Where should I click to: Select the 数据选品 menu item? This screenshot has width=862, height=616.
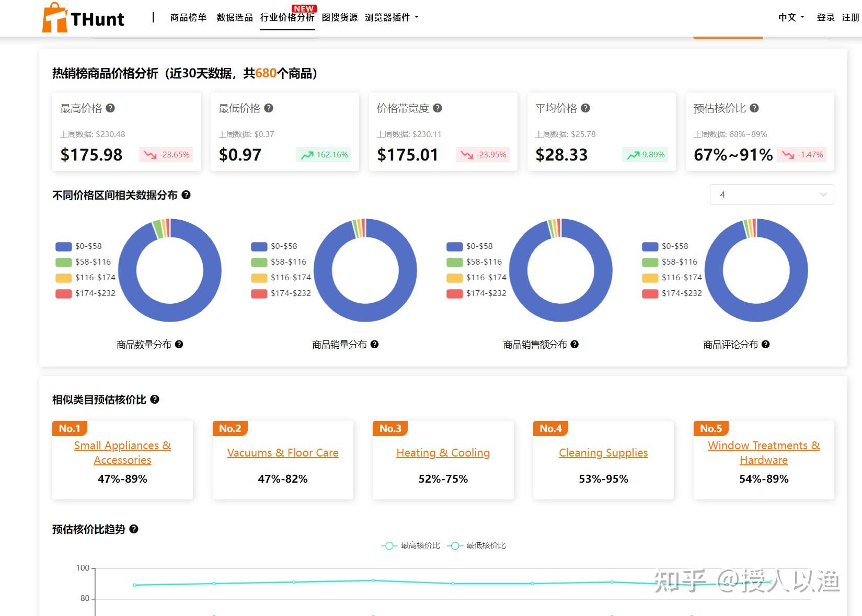[x=234, y=17]
